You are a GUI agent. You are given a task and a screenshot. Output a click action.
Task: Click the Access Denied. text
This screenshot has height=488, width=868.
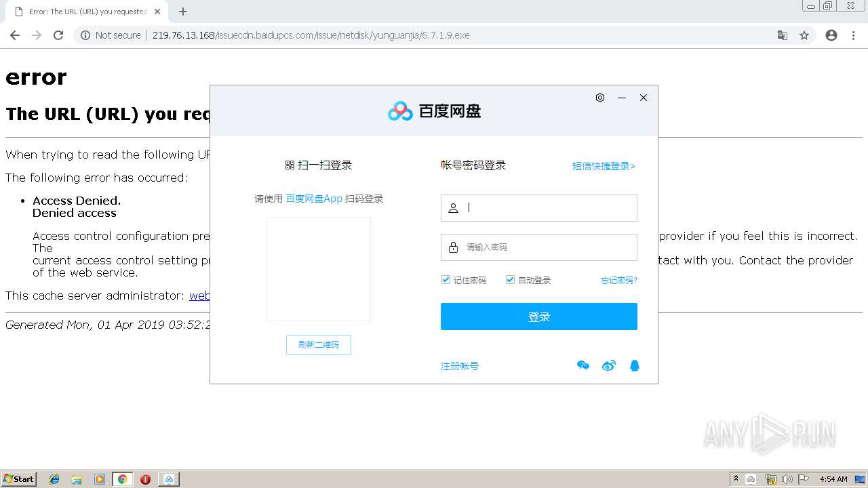[77, 201]
